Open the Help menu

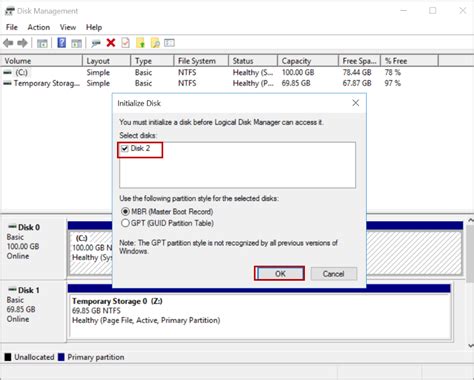(x=94, y=27)
